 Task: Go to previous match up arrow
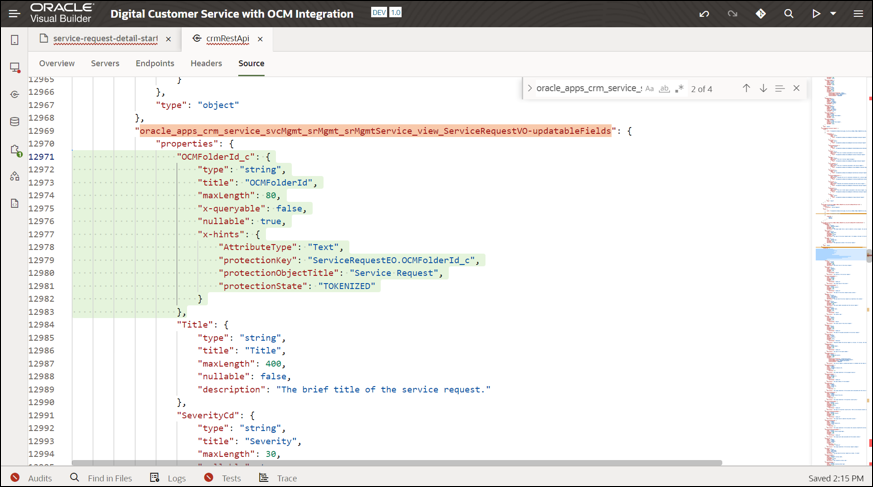(746, 88)
